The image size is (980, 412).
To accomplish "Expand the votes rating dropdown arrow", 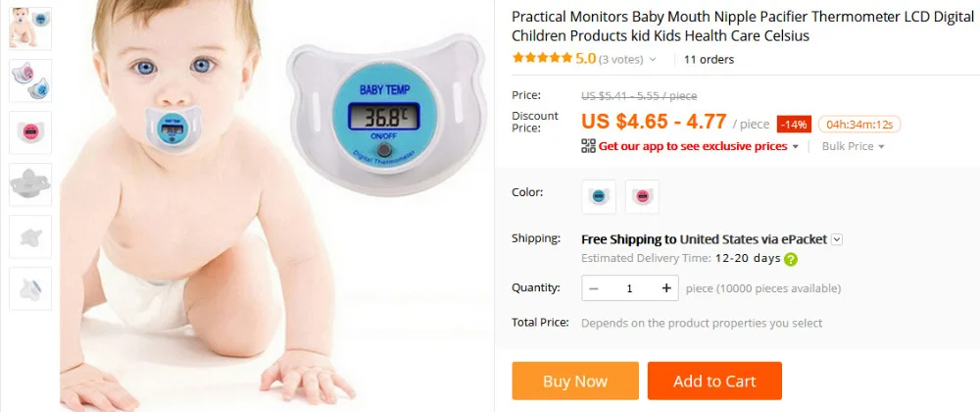I will point(653,60).
